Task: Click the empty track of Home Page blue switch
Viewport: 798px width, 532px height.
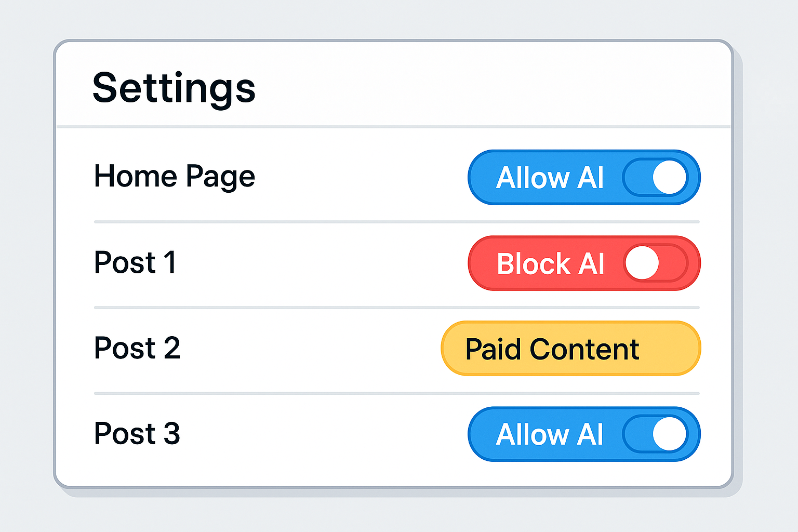Action: [637, 178]
